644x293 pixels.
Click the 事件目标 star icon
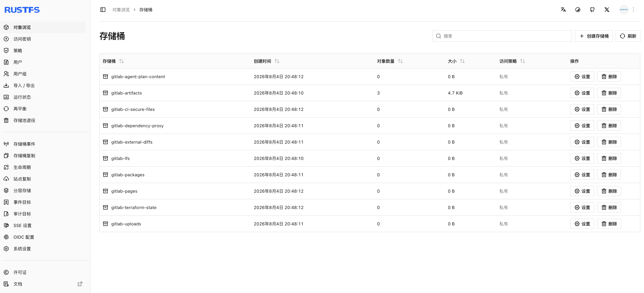[6, 202]
